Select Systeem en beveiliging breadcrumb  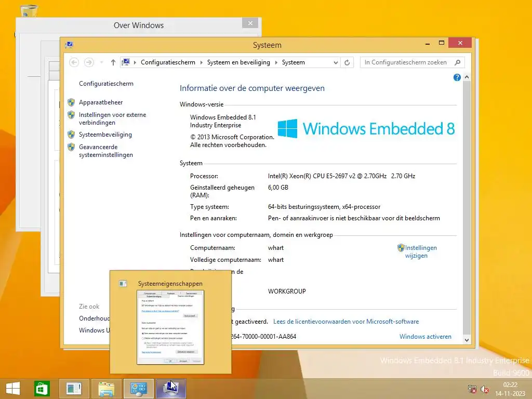tap(238, 62)
